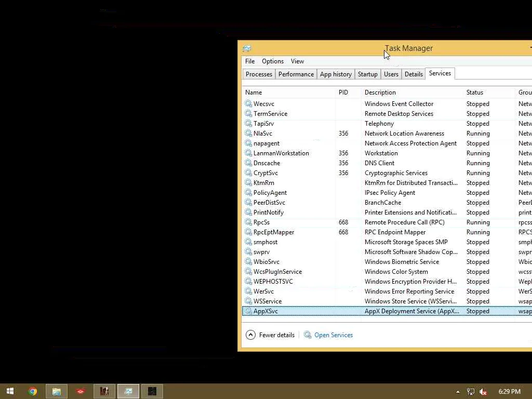Select 'Windows Error Reporting Service' description

409,291
